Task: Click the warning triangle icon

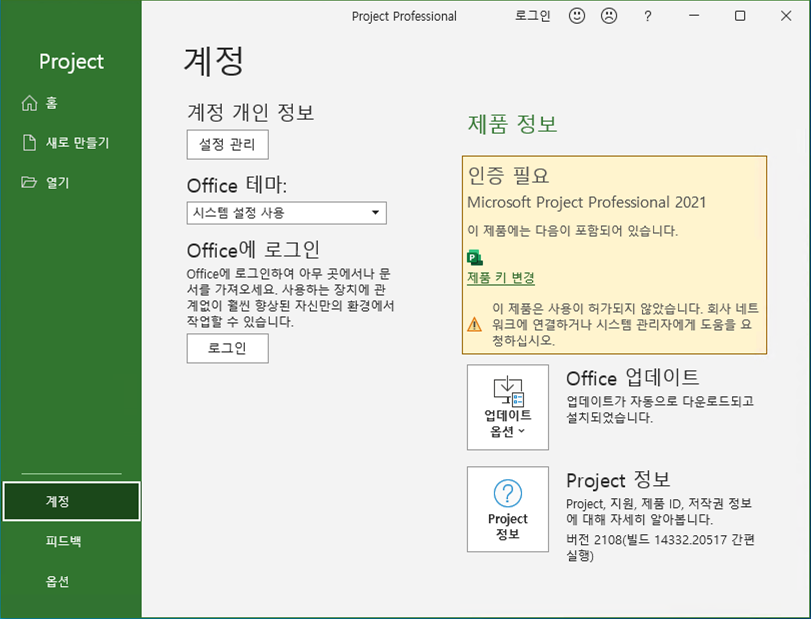Action: (x=474, y=324)
